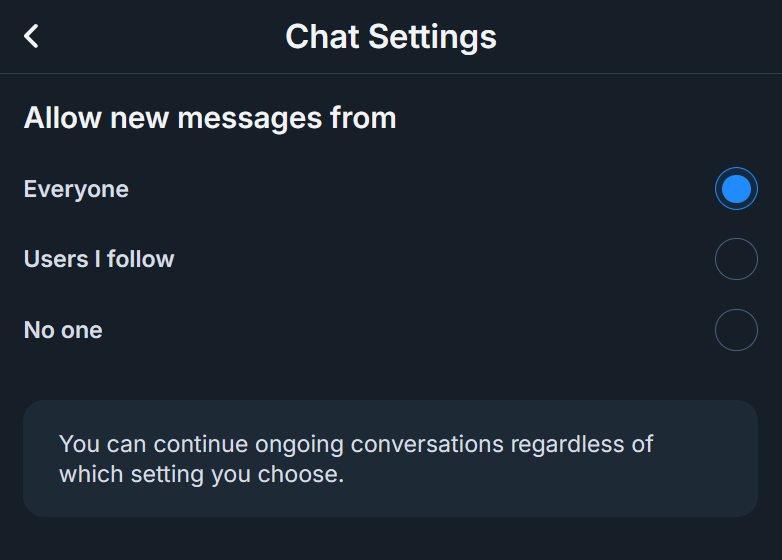Screen dimensions: 782x560
Task: Click the No one label text
Action: click(63, 330)
